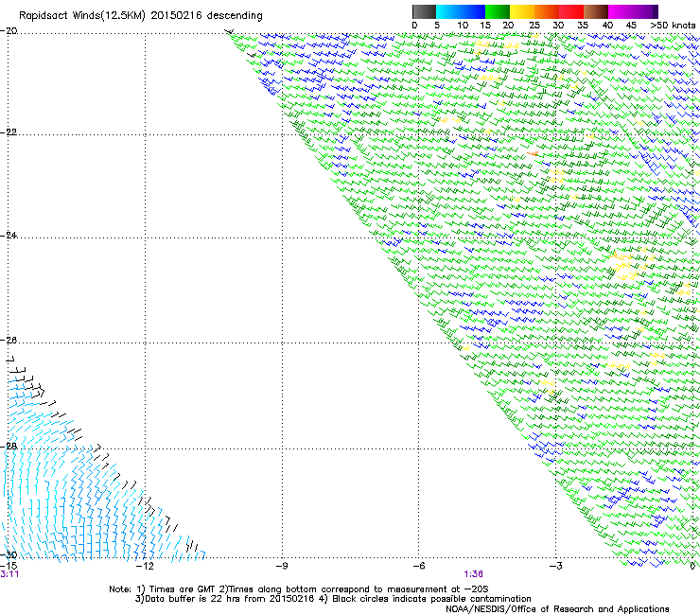
Task: Click the '>50 knots' legend label
Action: pos(673,26)
